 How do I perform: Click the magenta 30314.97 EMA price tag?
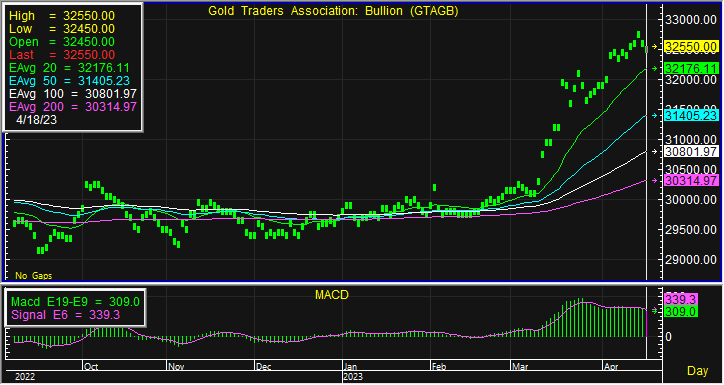click(x=691, y=180)
